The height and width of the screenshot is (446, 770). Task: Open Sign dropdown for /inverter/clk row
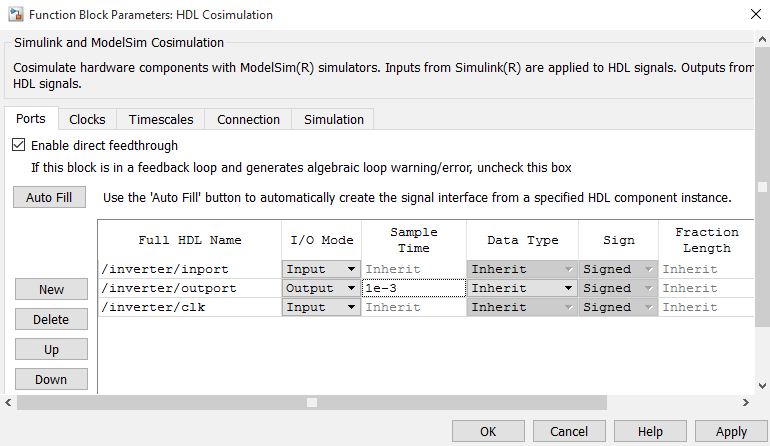618,307
